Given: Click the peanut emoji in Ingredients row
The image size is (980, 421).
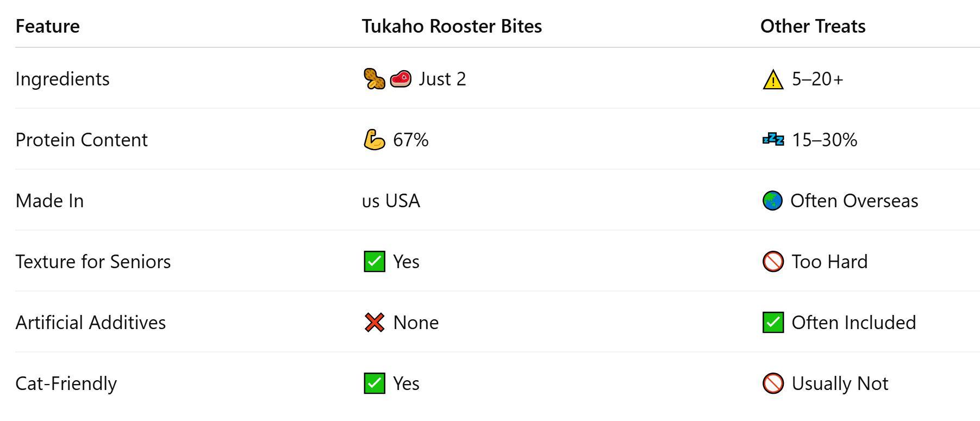Looking at the screenshot, I should (x=374, y=79).
